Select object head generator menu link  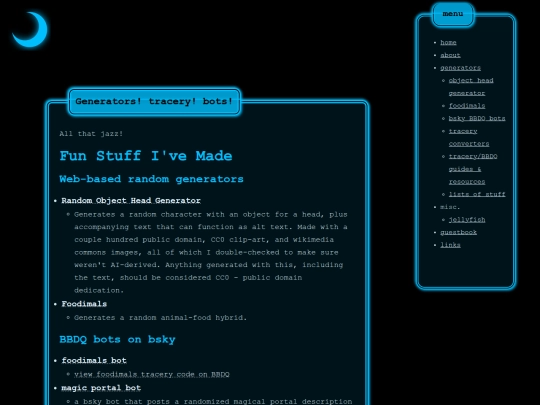[x=471, y=87]
